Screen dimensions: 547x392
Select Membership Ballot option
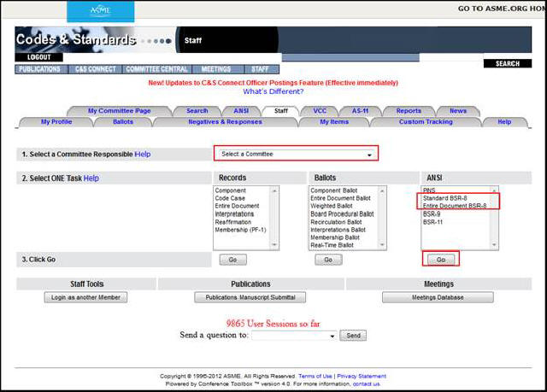335,237
